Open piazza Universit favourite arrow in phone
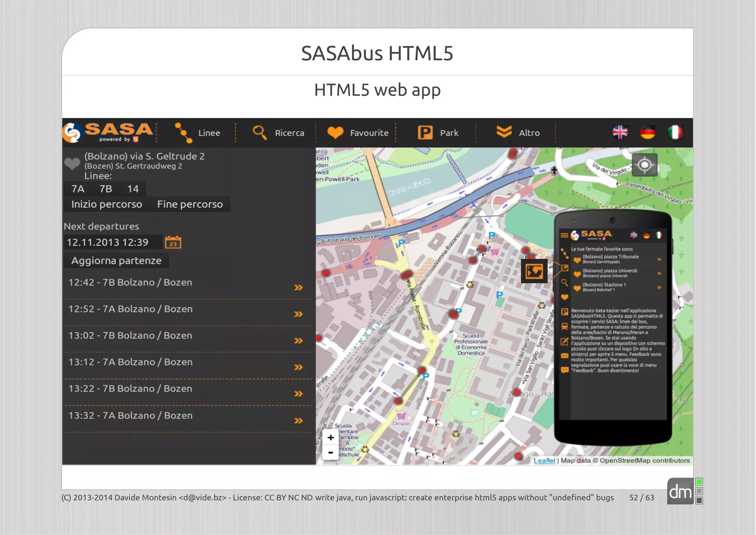756x535 pixels. [659, 273]
